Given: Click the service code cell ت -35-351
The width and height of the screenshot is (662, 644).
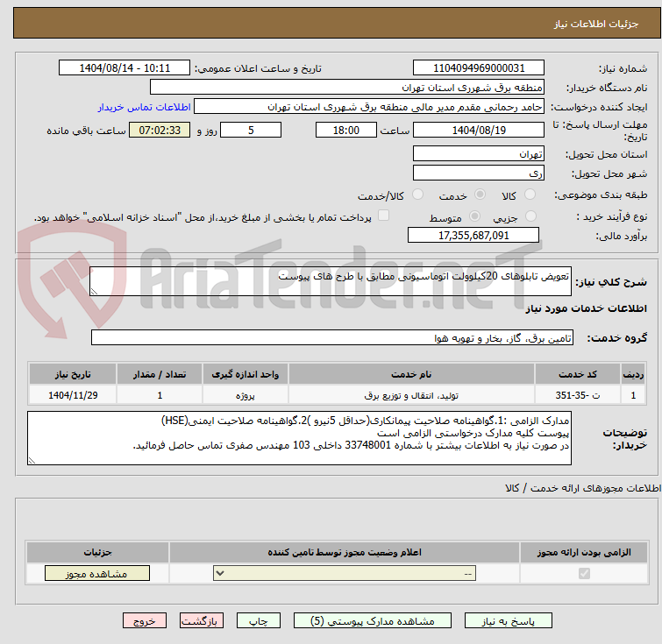Looking at the screenshot, I should pos(577,395).
